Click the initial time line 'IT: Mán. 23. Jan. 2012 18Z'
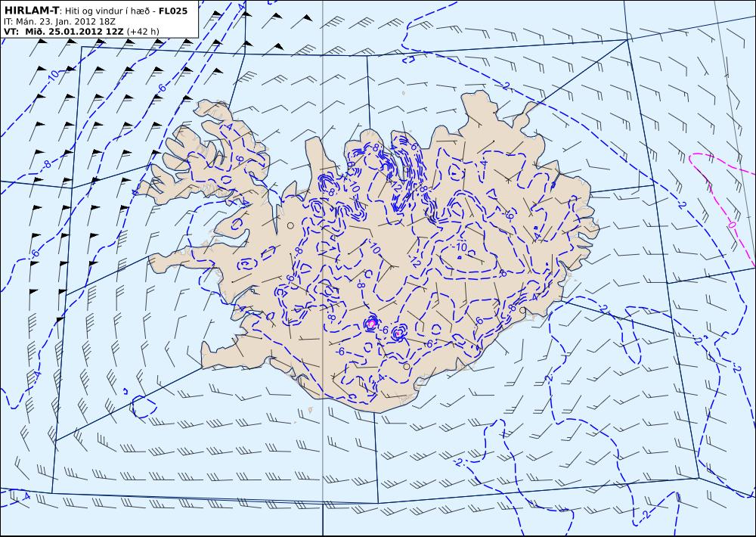This screenshot has width=756, height=537. [x=59, y=21]
